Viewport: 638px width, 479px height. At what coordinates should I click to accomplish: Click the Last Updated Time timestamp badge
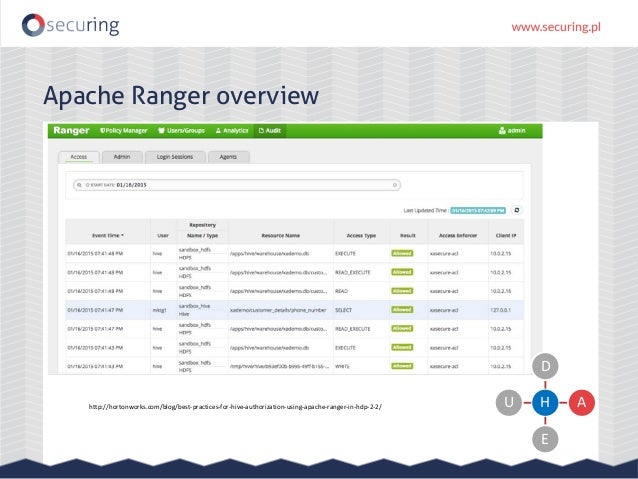click(478, 210)
